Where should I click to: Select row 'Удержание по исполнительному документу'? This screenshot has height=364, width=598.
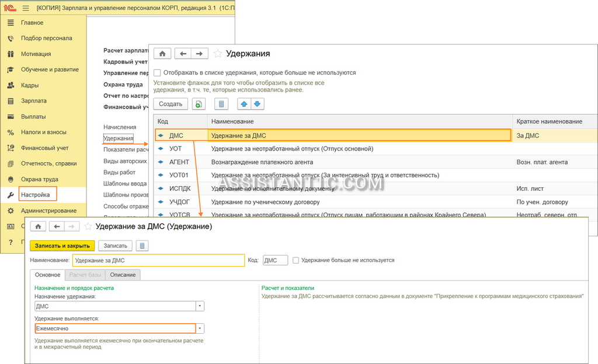tap(376, 188)
